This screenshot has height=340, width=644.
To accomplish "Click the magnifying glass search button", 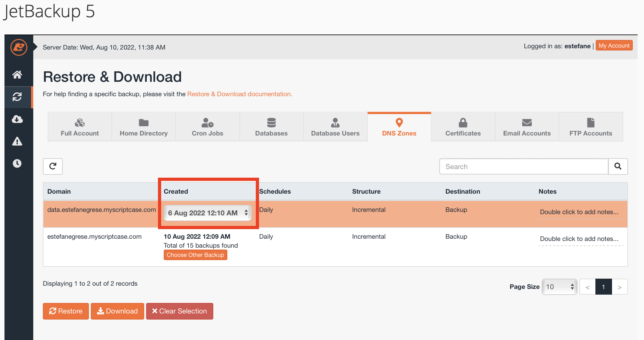I will 618,166.
